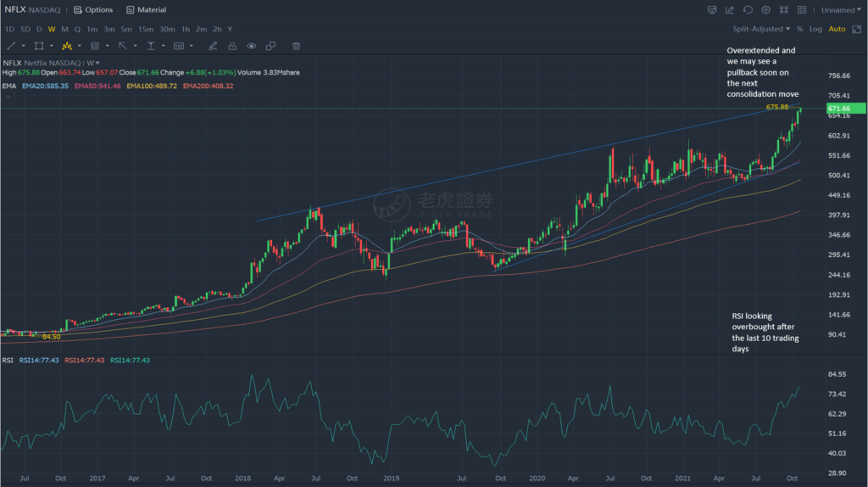Click the NFLX NASDAQ ticker in header

point(32,10)
